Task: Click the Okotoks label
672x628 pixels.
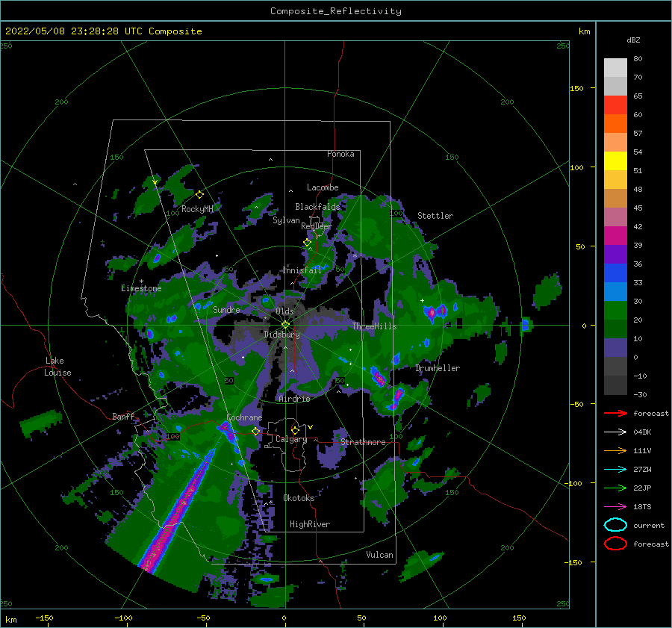Action: pyautogui.click(x=299, y=498)
